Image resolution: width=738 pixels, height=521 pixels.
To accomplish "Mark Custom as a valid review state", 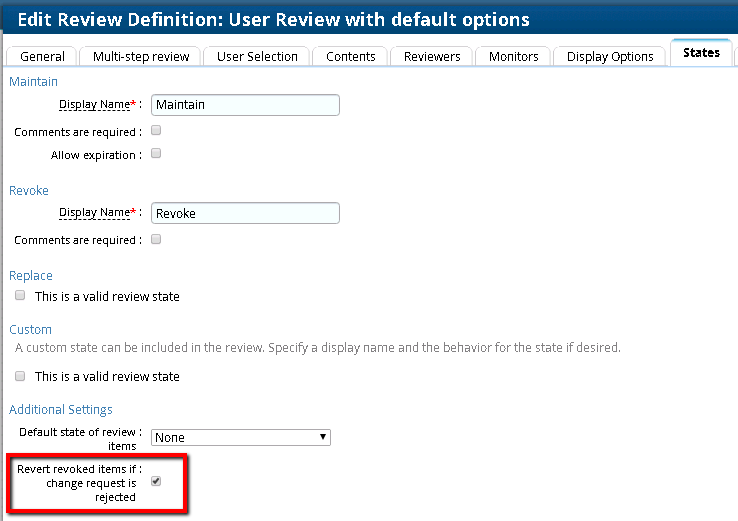I will [20, 376].
